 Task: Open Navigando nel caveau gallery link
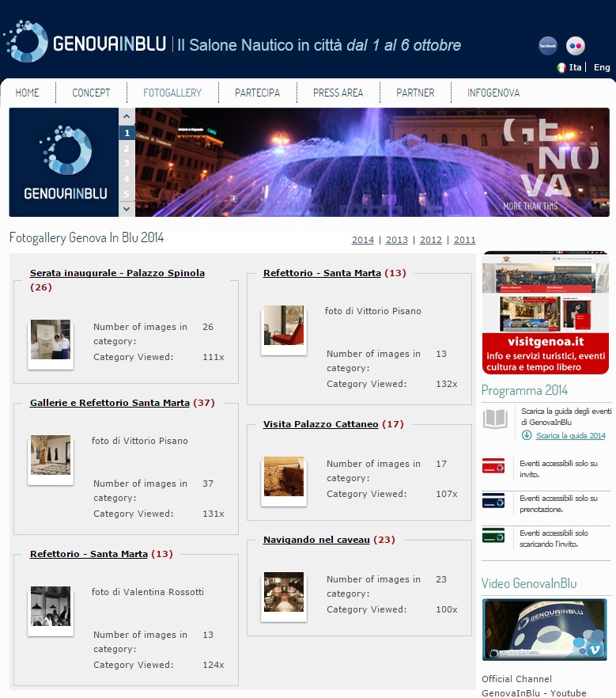pos(316,540)
